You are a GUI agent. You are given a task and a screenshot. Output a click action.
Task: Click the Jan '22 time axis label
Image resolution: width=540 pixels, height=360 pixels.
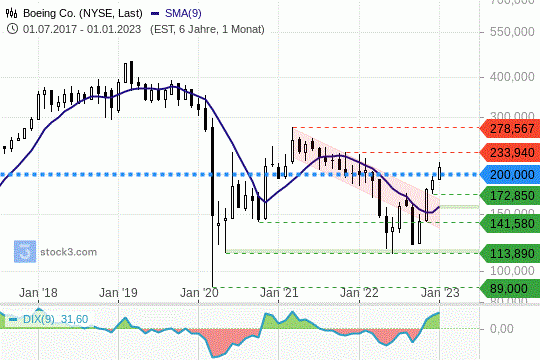(359, 293)
